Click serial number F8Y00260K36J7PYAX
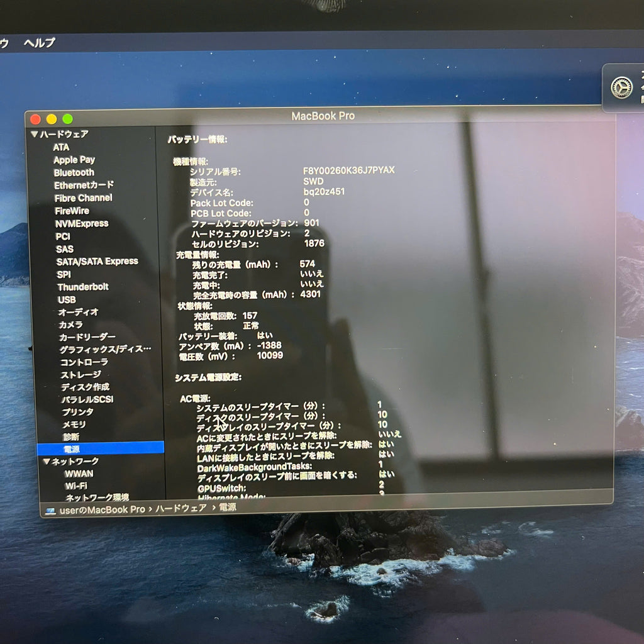The image size is (644, 644). (x=348, y=170)
